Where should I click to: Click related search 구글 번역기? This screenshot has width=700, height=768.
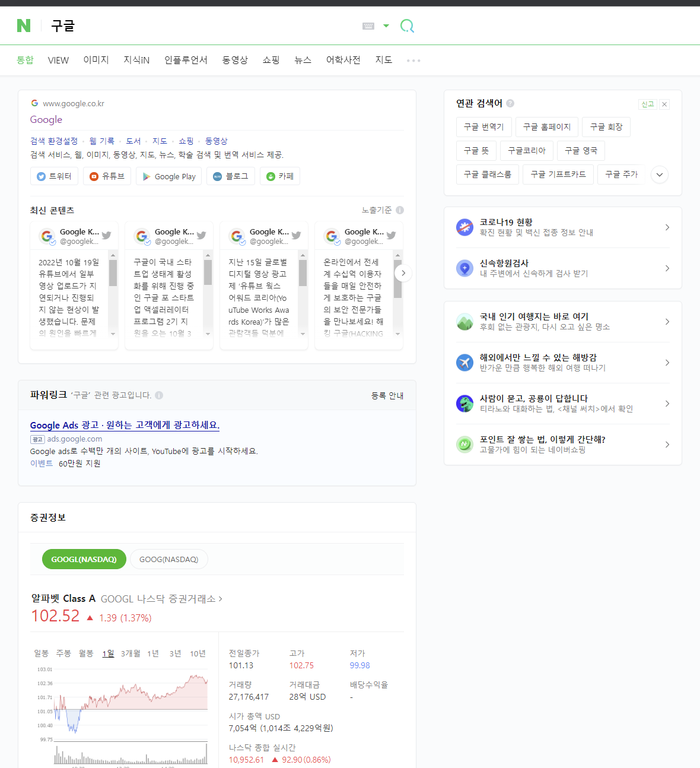pyautogui.click(x=483, y=127)
